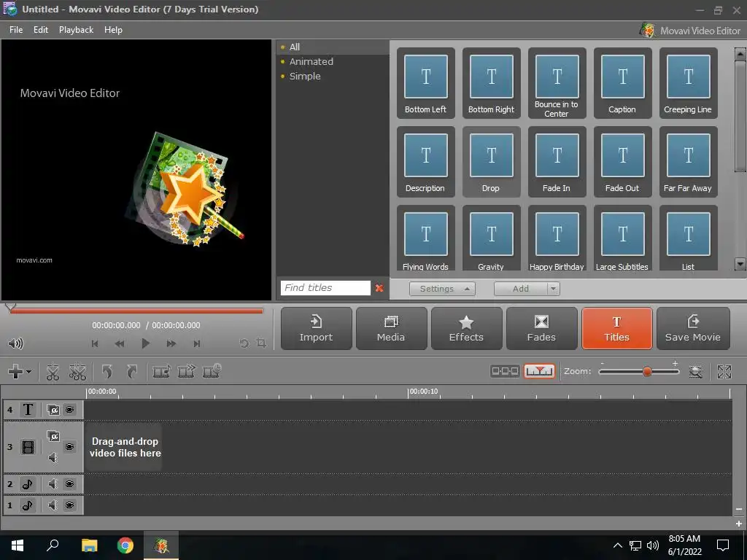Fit timeline zoom to window icon
747x560 pixels.
click(695, 371)
